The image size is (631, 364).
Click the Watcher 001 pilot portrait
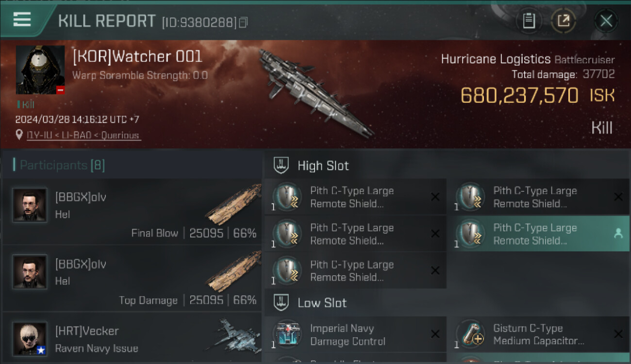coord(40,70)
